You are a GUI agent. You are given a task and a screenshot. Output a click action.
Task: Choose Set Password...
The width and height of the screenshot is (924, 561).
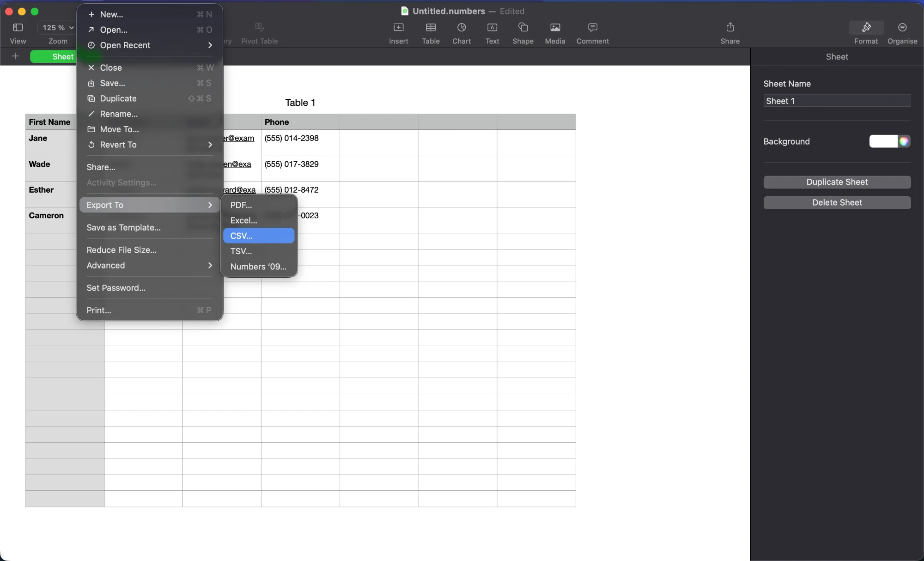[150, 288]
